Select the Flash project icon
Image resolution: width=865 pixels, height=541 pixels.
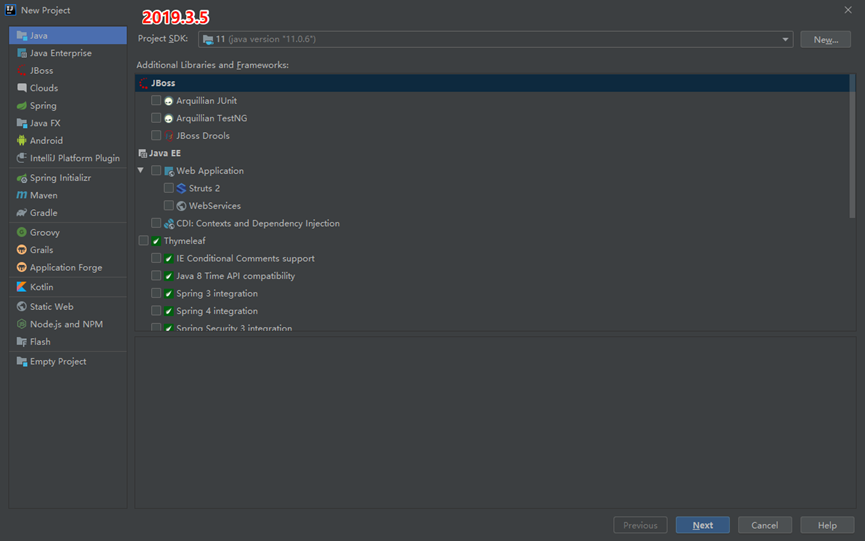(x=22, y=342)
